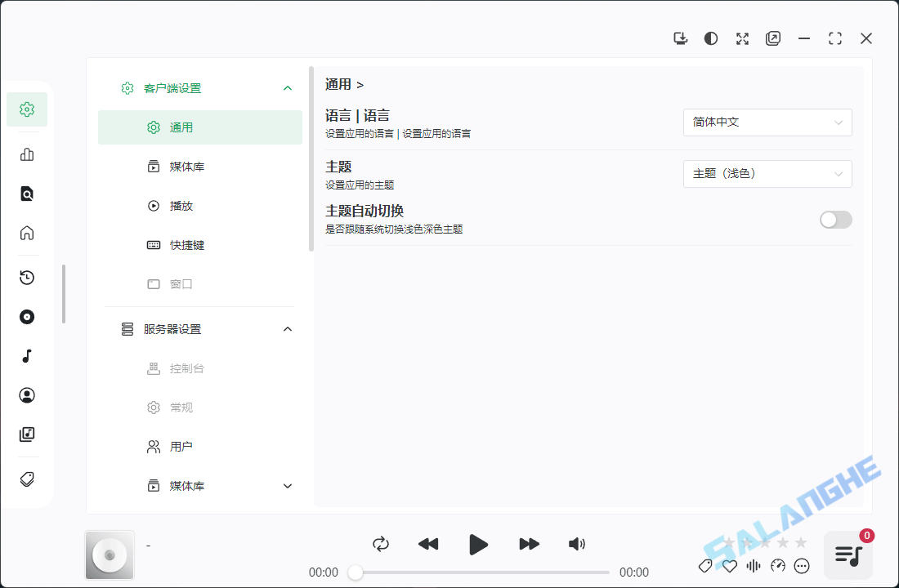Collapse the 客户端设置 section

point(287,87)
